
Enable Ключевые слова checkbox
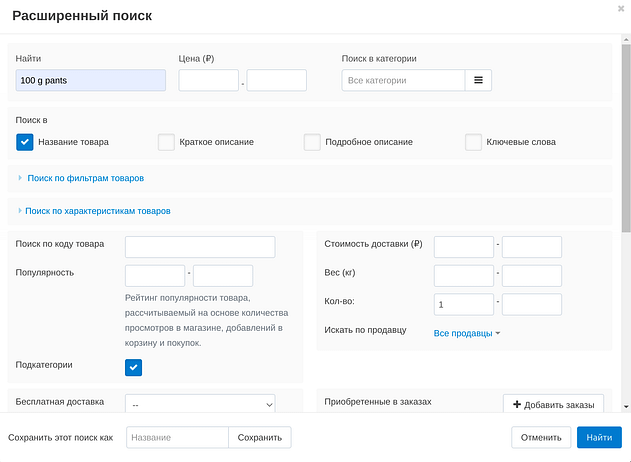click(473, 142)
